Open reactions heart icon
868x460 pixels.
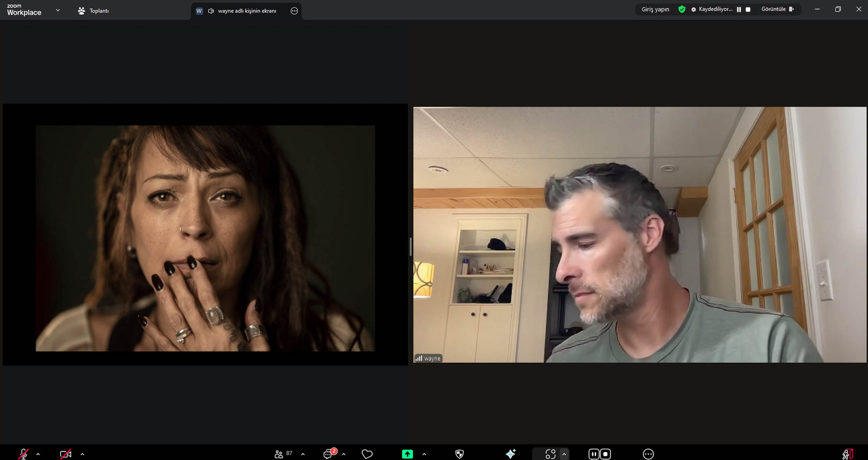point(367,454)
